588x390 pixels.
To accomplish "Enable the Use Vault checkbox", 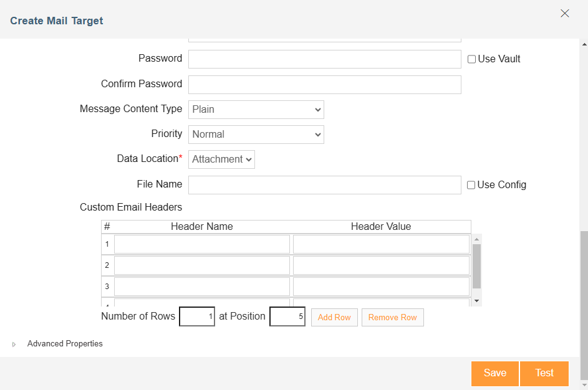I will (472, 59).
